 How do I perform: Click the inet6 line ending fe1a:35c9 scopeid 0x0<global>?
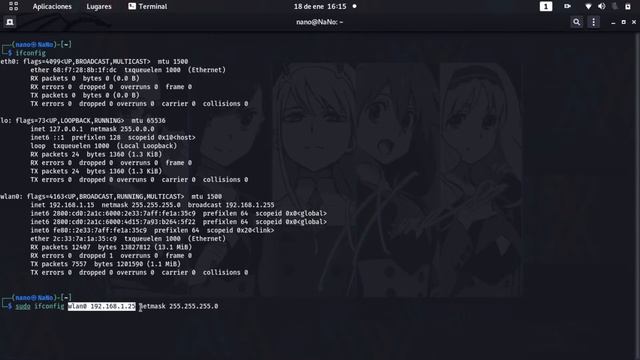click(x=178, y=213)
